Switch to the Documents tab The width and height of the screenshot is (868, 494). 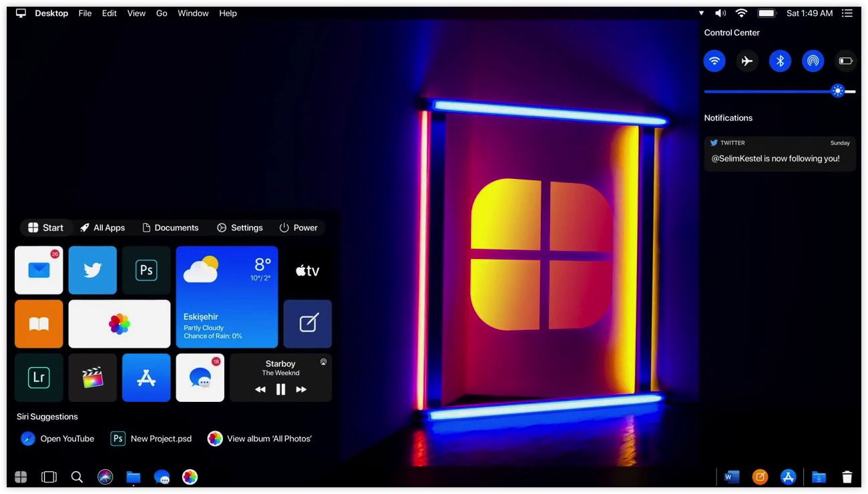coord(170,228)
